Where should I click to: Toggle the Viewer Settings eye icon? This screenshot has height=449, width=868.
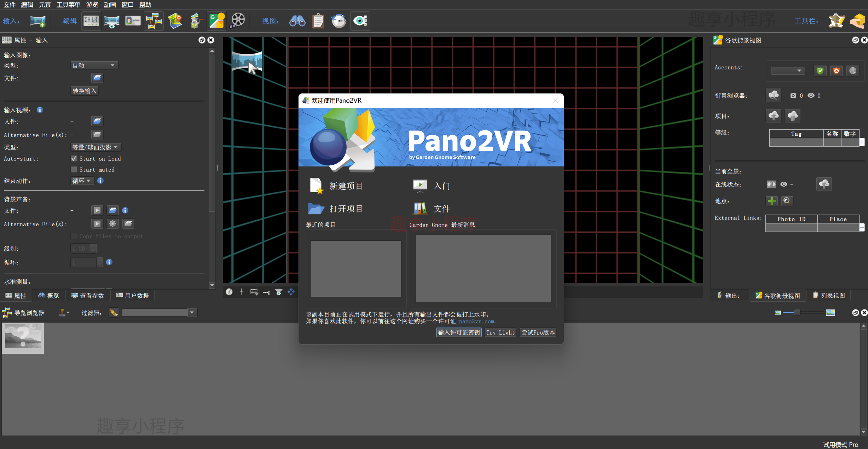pos(360,21)
